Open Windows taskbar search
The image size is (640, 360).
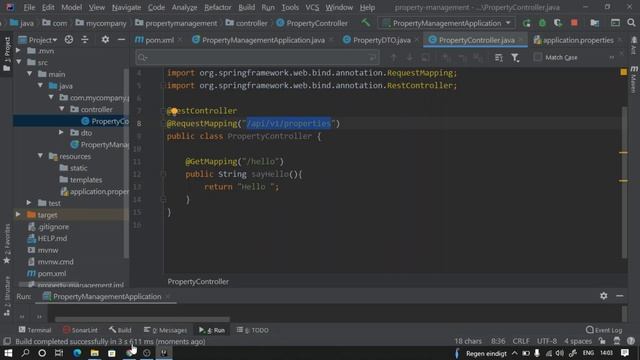[x=25, y=353]
